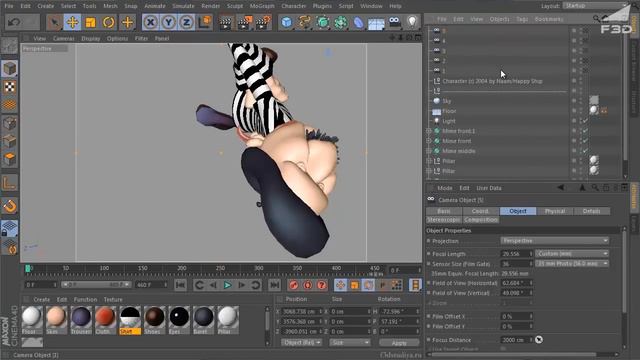Toggle the Z axis lock
Screen dimensions: 640x360
[x=186, y=22]
